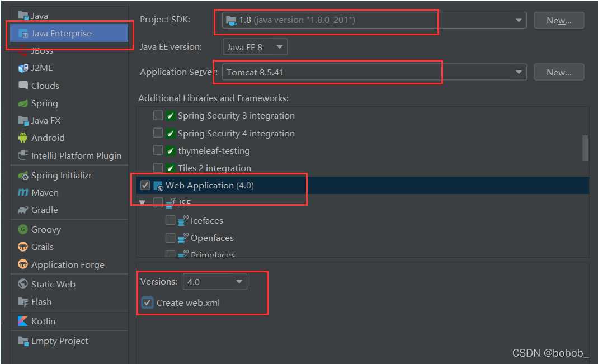Enable Spring Security 4 integration checkbox
Screen dimensions: 598x364
158,133
